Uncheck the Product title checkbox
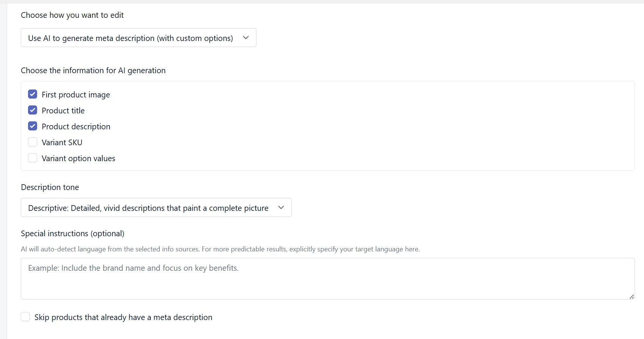This screenshot has height=339, width=644. [x=33, y=110]
